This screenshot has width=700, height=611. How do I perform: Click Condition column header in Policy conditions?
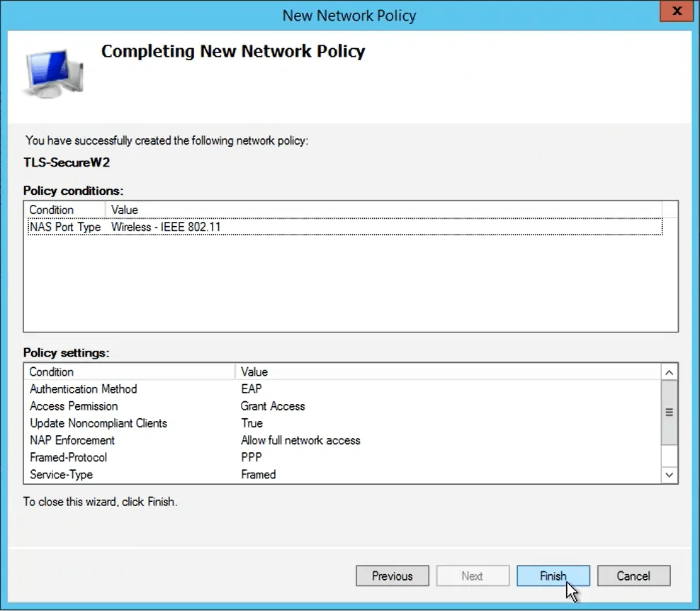65,210
